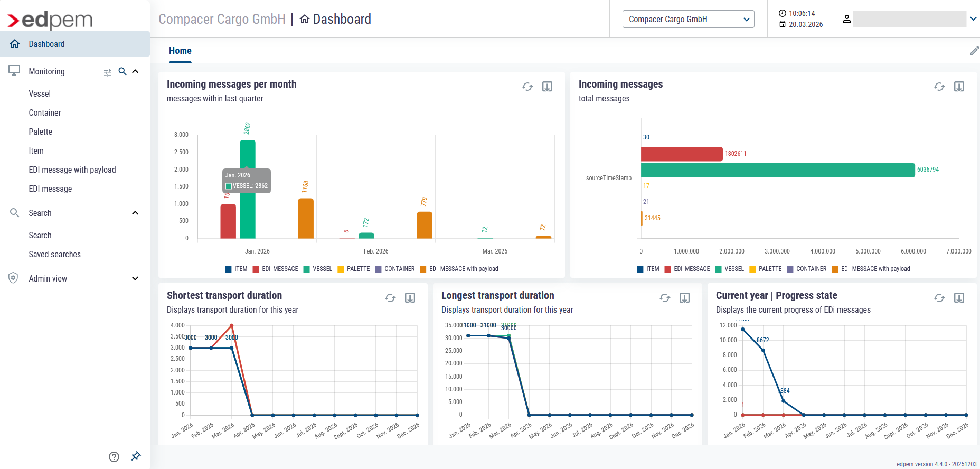
Task: Click the Monitoring magnifier search icon
Action: coord(123,71)
